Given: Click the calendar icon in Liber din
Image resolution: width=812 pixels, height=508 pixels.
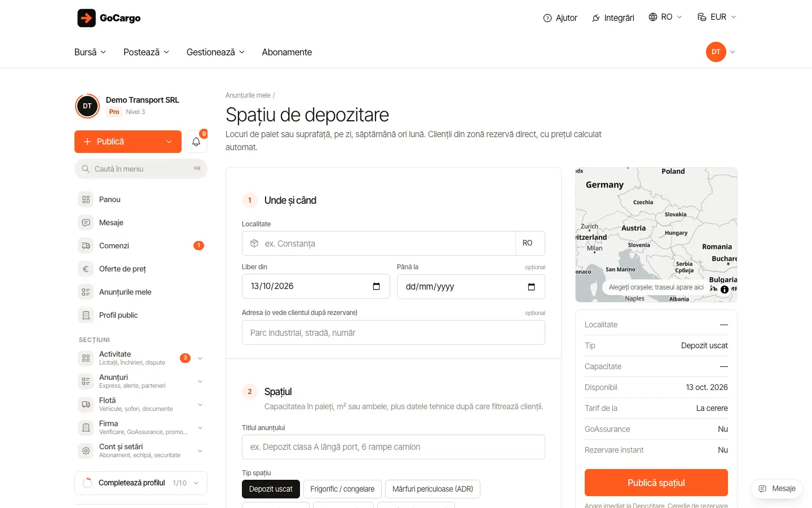Looking at the screenshot, I should 377,286.
